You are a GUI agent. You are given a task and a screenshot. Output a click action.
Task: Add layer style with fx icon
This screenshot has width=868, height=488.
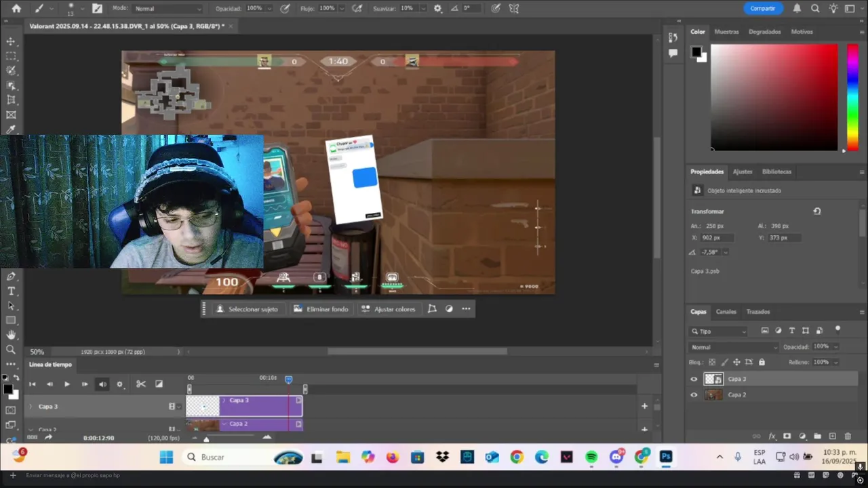click(772, 436)
